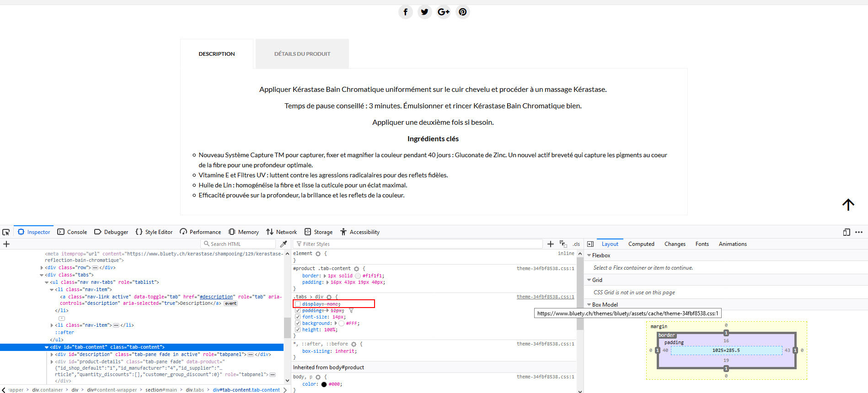Open the #000 text color swatch
868x393 pixels.
pyautogui.click(x=324, y=384)
